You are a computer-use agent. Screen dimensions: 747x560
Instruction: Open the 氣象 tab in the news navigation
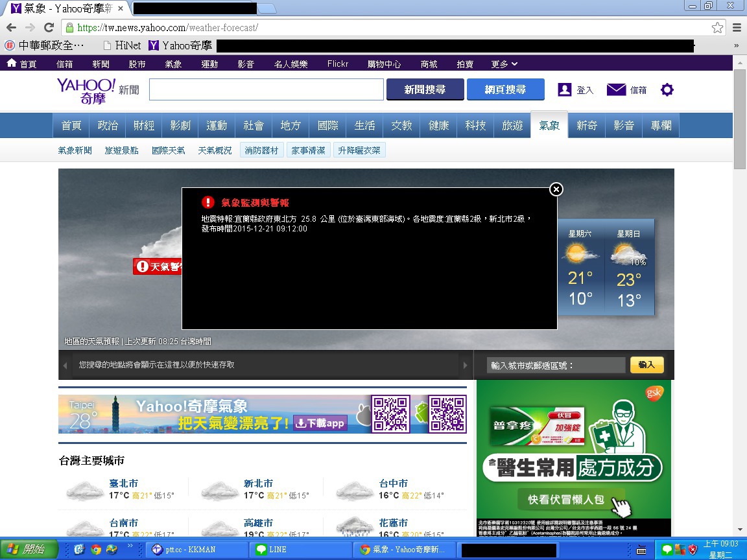pyautogui.click(x=549, y=125)
